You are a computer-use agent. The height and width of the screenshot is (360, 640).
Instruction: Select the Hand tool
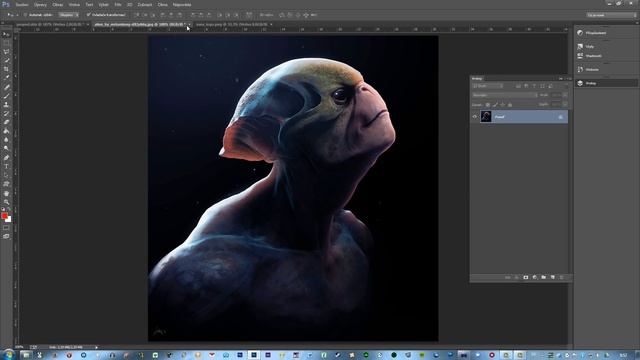pos(6,193)
